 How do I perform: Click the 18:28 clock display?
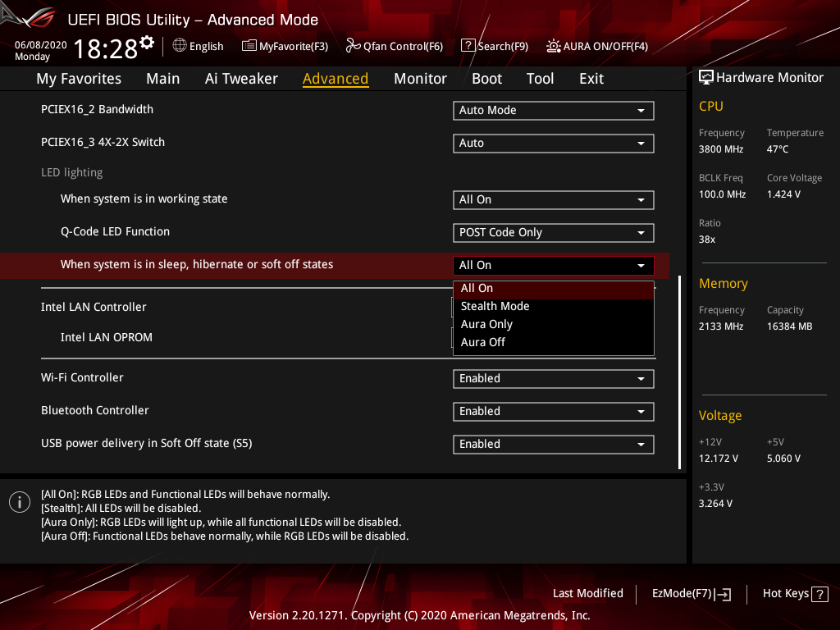[x=106, y=48]
